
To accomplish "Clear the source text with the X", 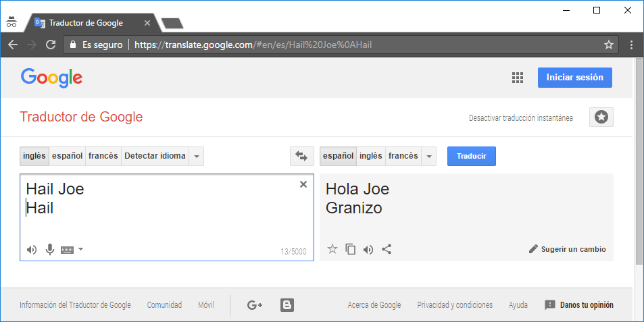I will pos(303,184).
